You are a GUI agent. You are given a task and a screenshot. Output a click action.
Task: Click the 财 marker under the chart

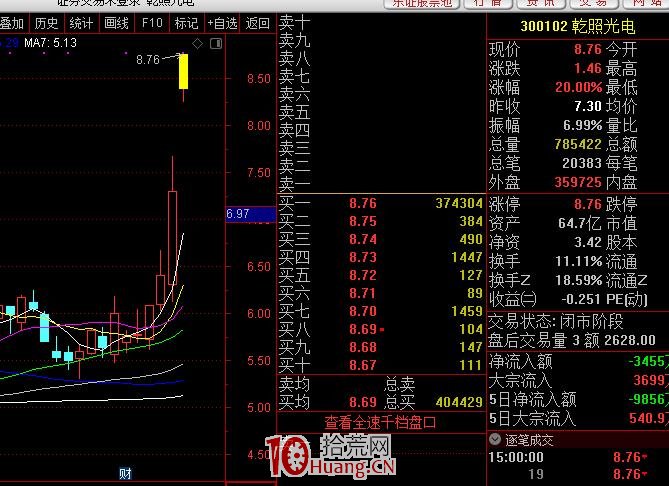pyautogui.click(x=125, y=473)
